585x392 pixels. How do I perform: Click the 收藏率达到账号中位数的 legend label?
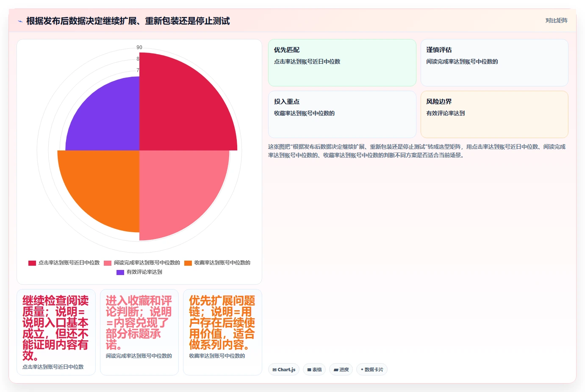(x=222, y=263)
